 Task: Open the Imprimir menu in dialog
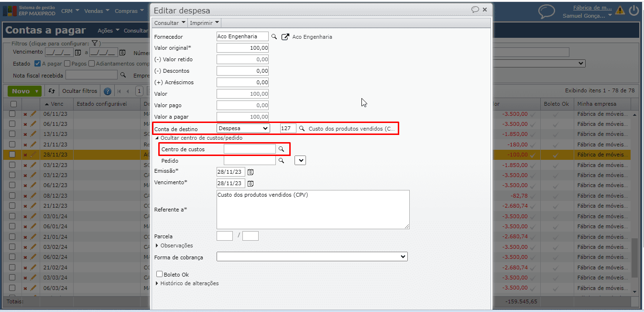(205, 22)
